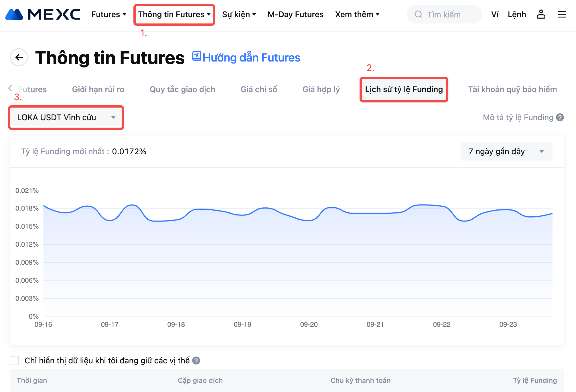Expand the Xem thêm menu
The height and width of the screenshot is (392, 576).
coord(357,14)
